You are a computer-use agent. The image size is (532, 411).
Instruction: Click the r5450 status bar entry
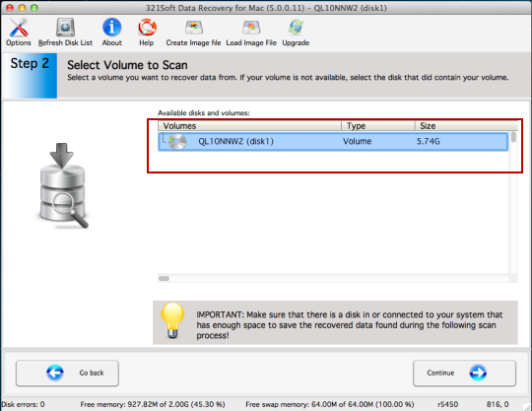(x=448, y=404)
